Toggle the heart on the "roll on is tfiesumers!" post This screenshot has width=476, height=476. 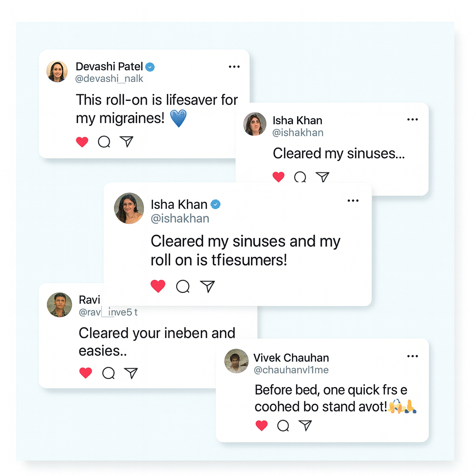point(158,287)
